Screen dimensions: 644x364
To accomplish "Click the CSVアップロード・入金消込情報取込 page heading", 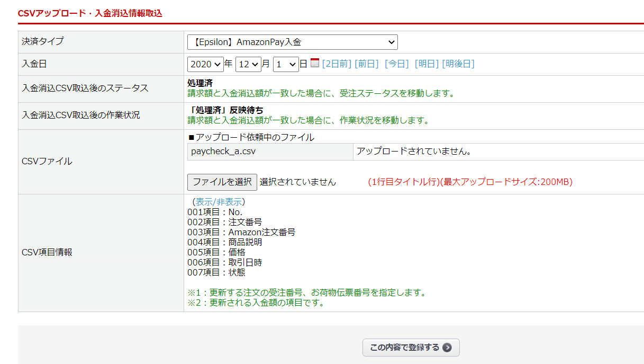I will [x=90, y=13].
